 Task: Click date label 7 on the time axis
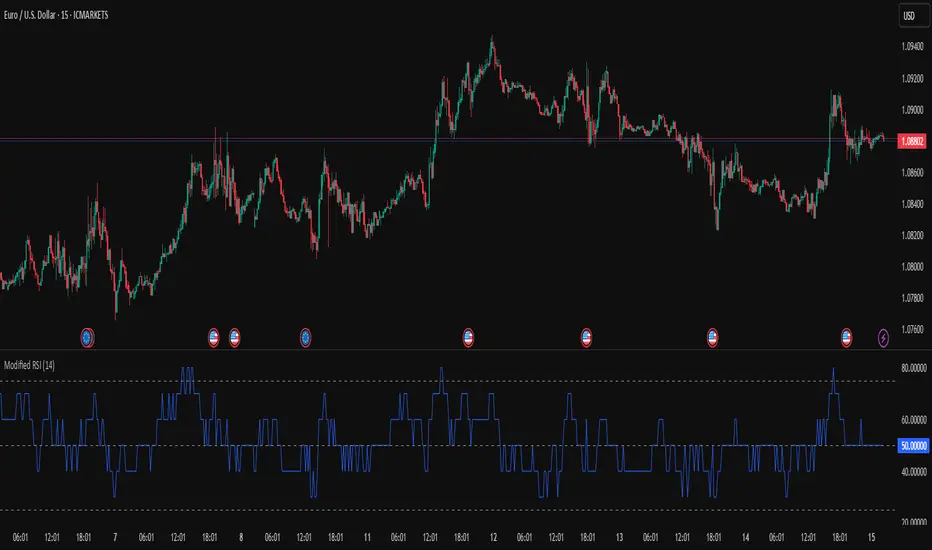click(x=115, y=537)
